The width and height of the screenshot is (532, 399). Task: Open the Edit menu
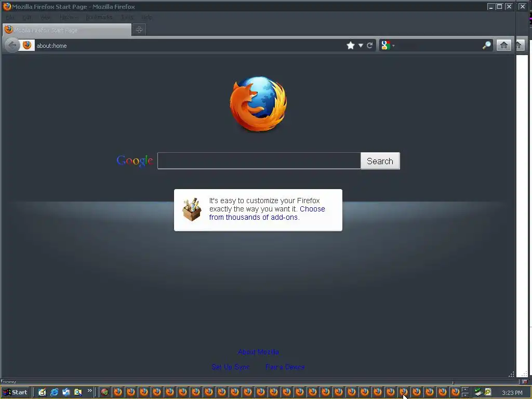(x=27, y=17)
